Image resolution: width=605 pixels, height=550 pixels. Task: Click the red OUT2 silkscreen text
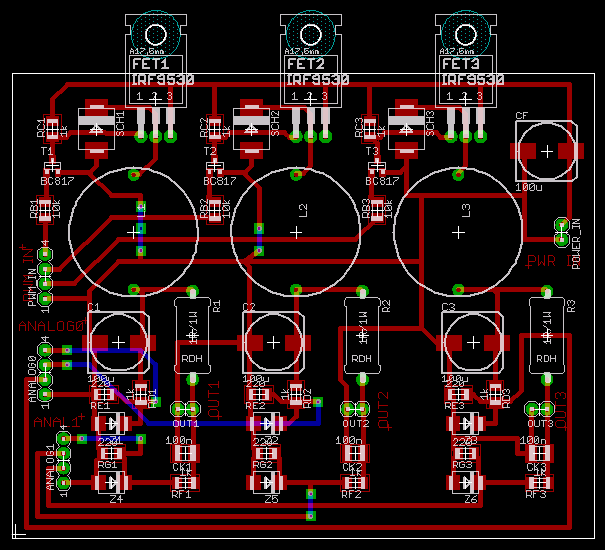click(384, 411)
